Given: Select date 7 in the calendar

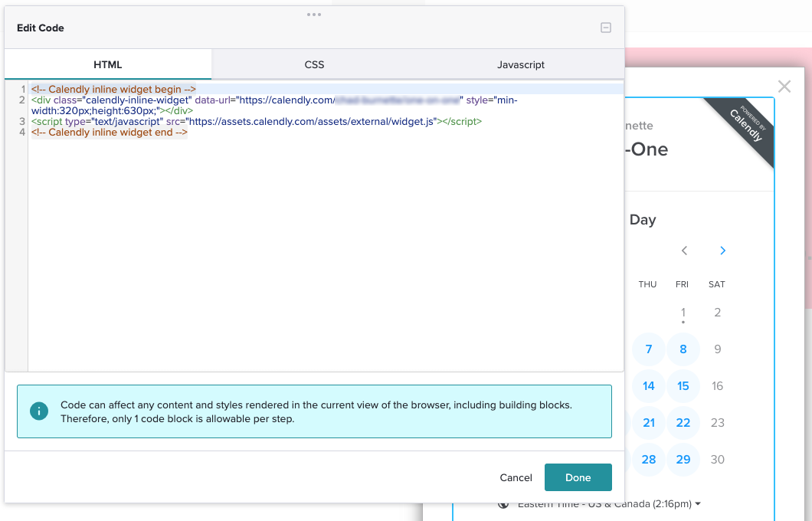Looking at the screenshot, I should click(649, 349).
